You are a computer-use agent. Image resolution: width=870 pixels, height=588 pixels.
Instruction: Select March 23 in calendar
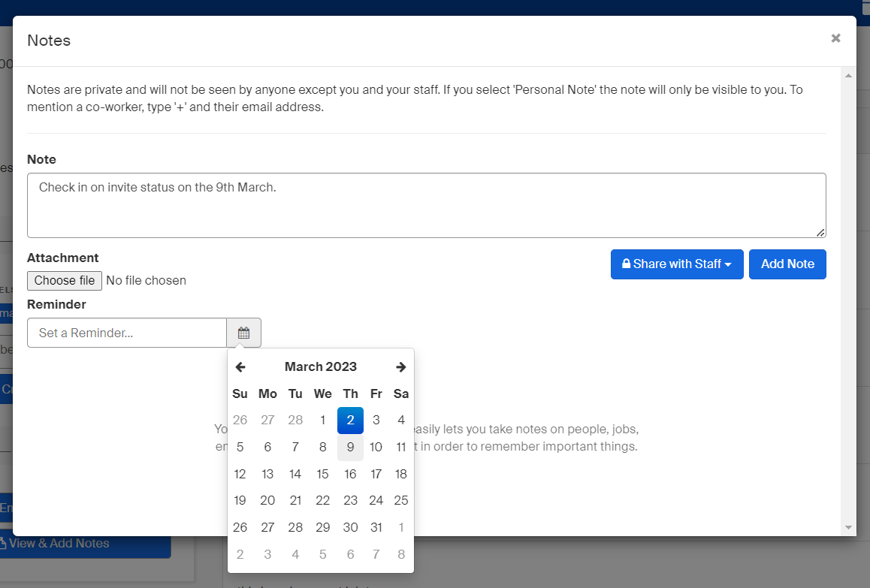350,501
